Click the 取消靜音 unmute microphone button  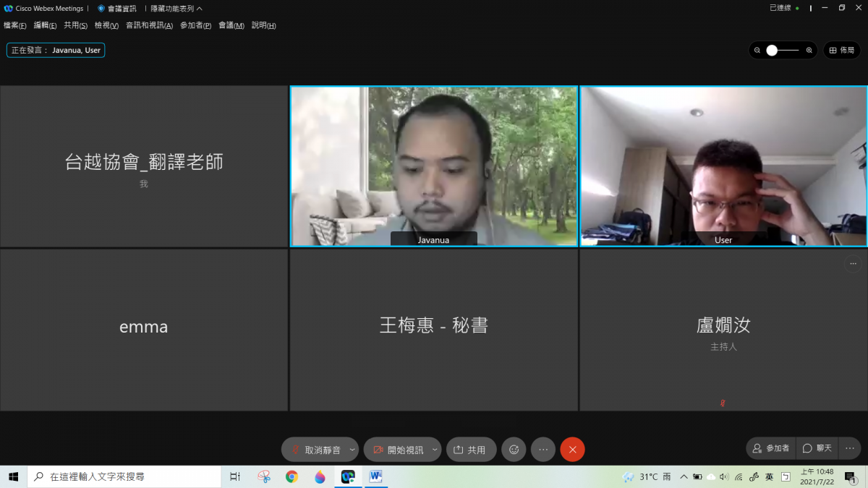point(315,450)
